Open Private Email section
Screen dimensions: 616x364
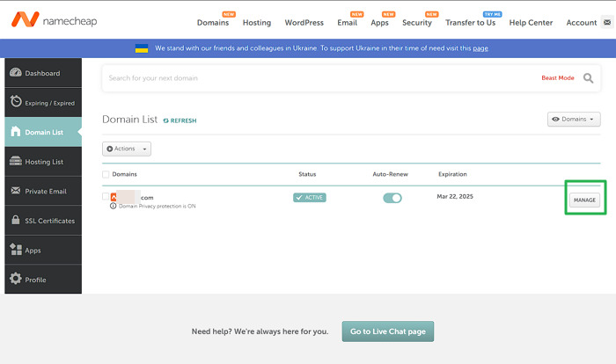click(43, 191)
